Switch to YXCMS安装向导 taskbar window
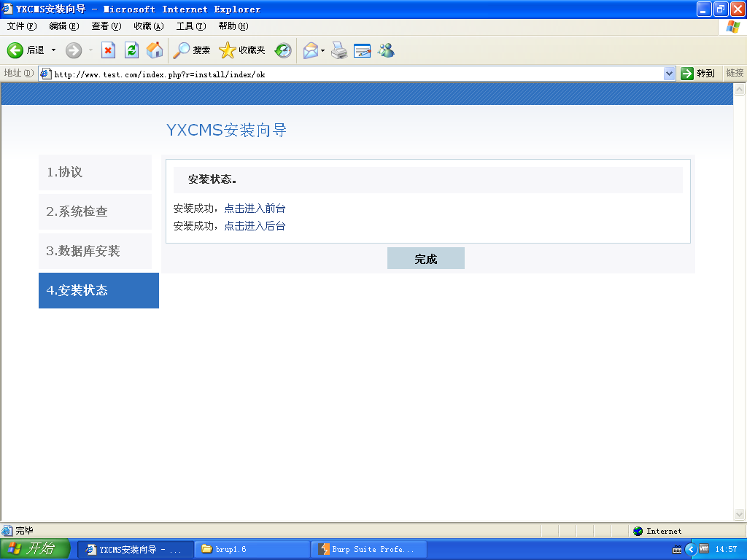747x560 pixels. click(x=135, y=550)
